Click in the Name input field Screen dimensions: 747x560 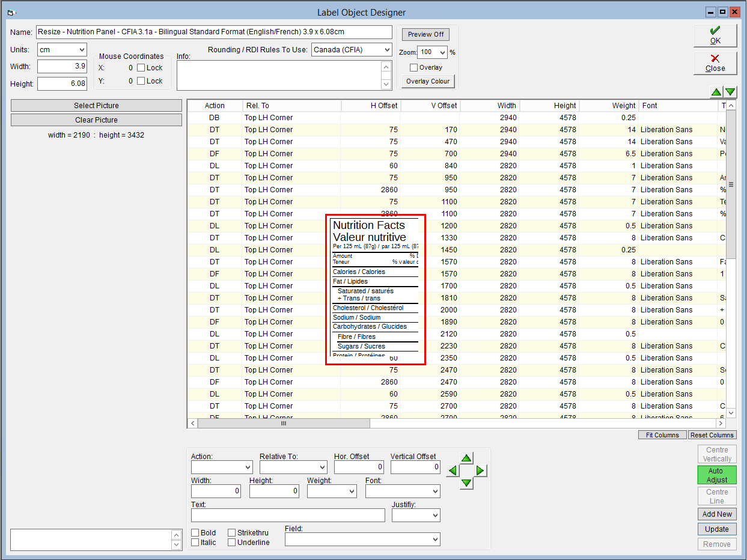214,32
